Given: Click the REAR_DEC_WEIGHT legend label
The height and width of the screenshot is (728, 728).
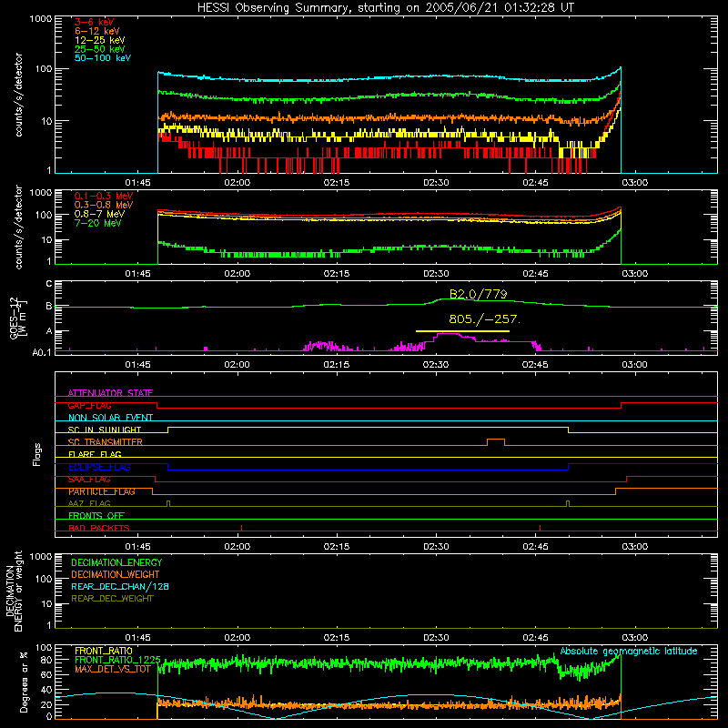Looking at the screenshot, I should coord(112,599).
